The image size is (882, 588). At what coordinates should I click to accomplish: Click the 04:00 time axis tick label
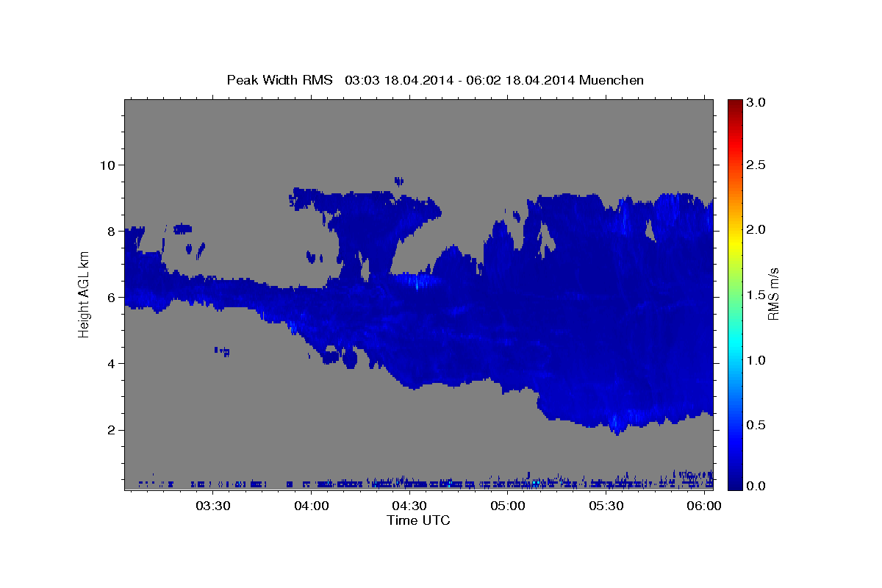[x=311, y=506]
